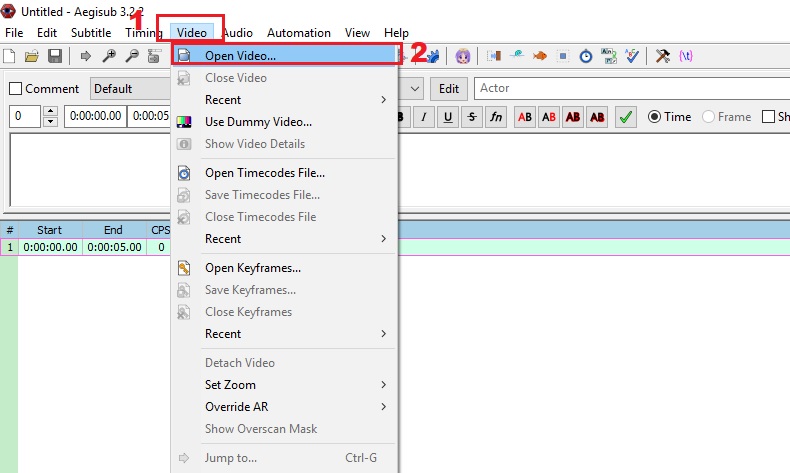Toggle italic with the I button
790x473 pixels.
coord(424,117)
